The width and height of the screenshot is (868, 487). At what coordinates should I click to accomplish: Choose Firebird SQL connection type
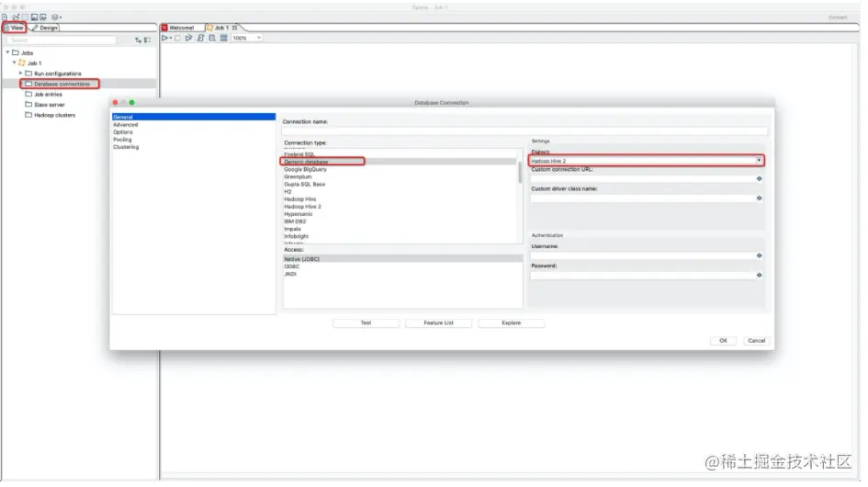[x=299, y=154]
